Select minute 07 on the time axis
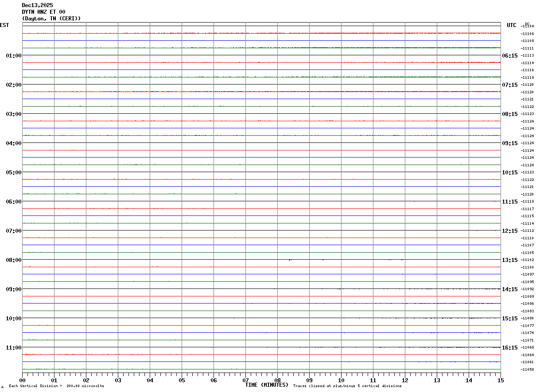The image size is (536, 392). pyautogui.click(x=246, y=380)
